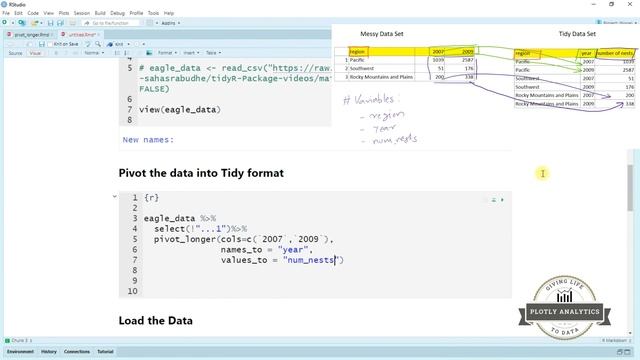Open the document settings gear dropdown

139,44
